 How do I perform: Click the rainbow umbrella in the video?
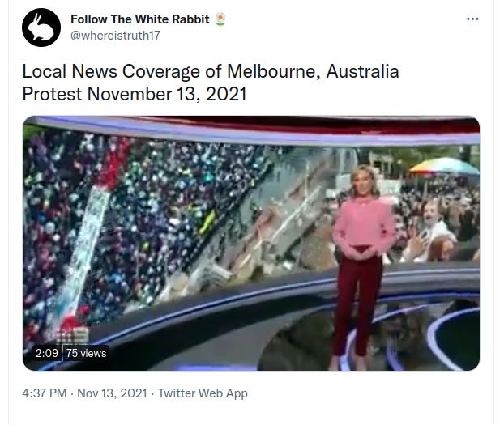click(445, 167)
